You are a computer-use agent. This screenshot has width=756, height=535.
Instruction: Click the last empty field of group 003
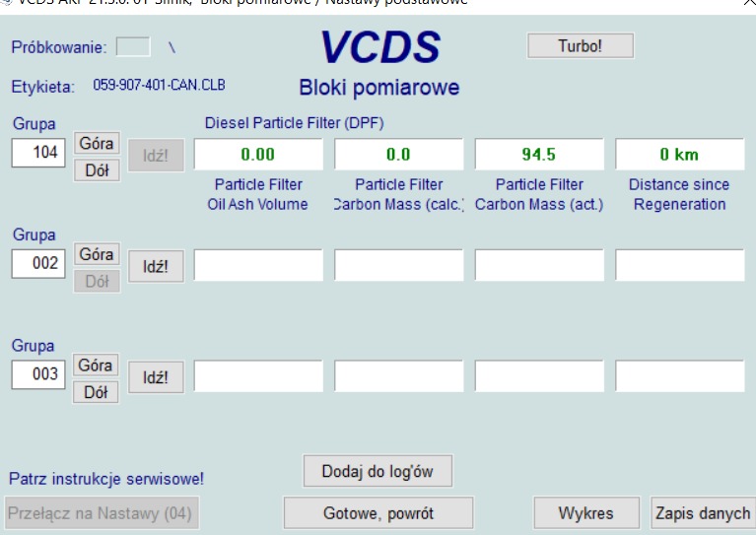(680, 376)
